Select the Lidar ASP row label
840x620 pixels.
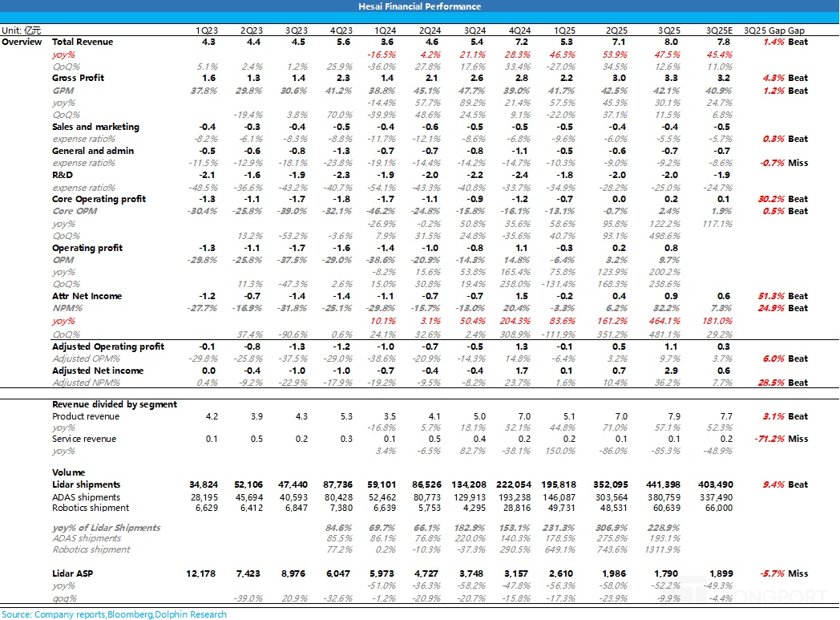click(x=75, y=573)
